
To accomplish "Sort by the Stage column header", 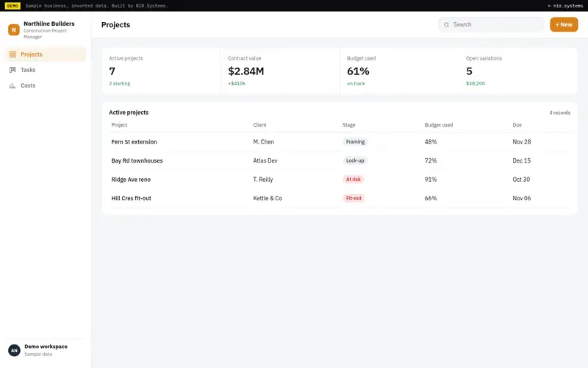I will pos(348,125).
